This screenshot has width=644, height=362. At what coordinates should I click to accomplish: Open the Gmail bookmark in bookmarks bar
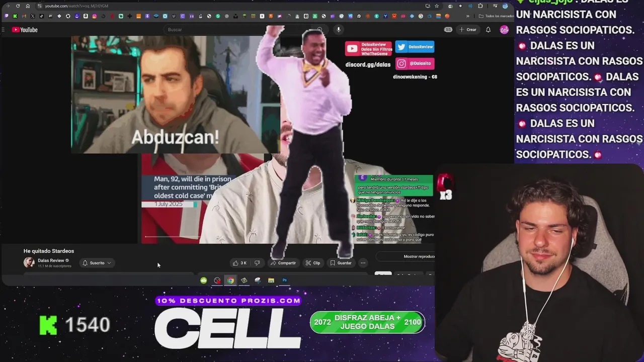pyautogui.click(x=24, y=16)
